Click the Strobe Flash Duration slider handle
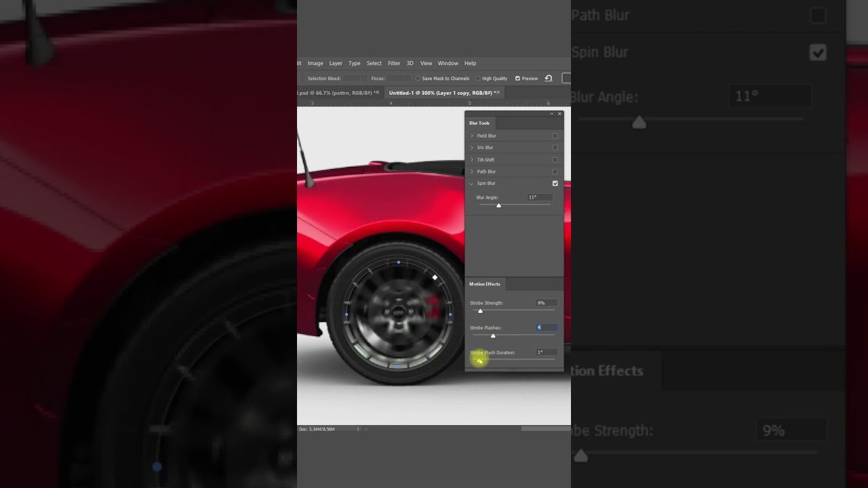The height and width of the screenshot is (488, 868). [479, 361]
